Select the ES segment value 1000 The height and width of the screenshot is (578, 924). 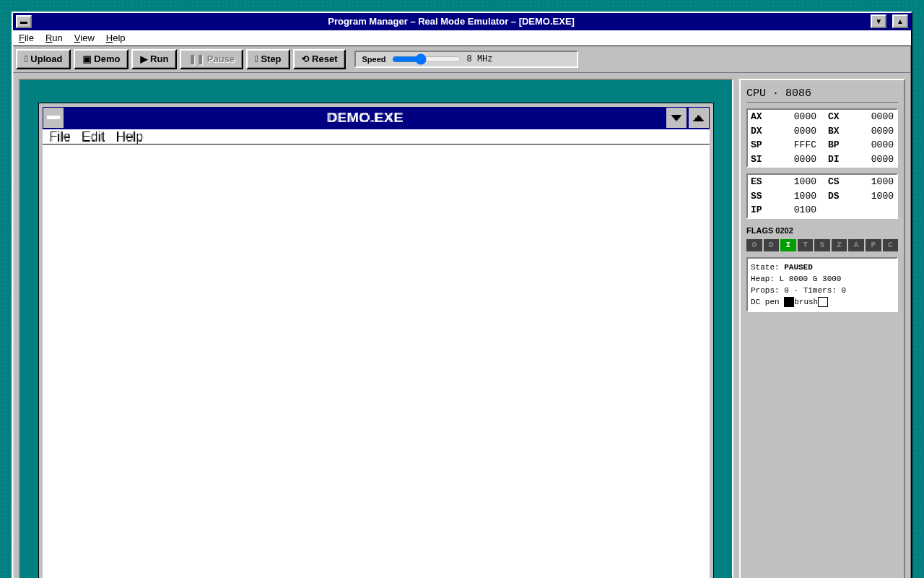[x=805, y=182]
